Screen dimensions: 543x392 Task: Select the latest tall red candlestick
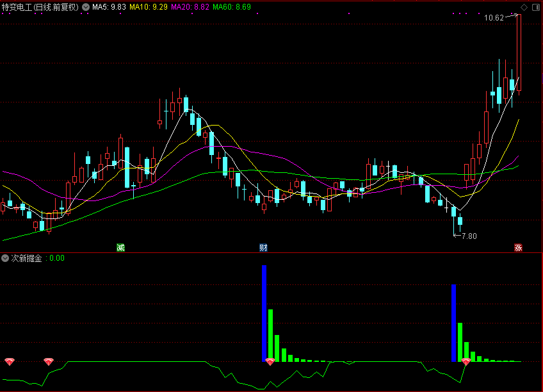click(519, 53)
